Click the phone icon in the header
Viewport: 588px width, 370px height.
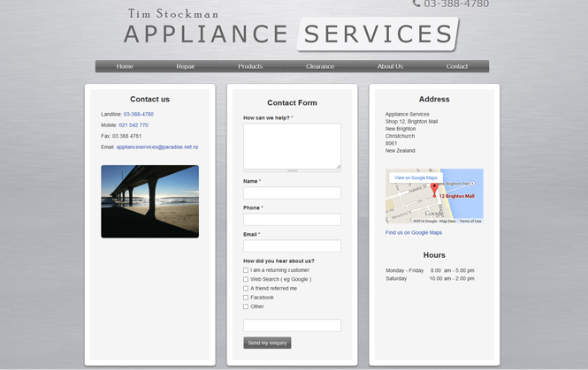[416, 4]
